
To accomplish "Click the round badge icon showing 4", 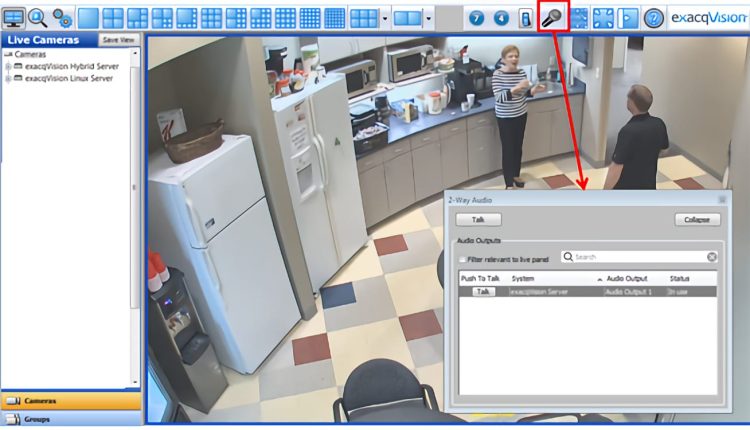I will (501, 19).
